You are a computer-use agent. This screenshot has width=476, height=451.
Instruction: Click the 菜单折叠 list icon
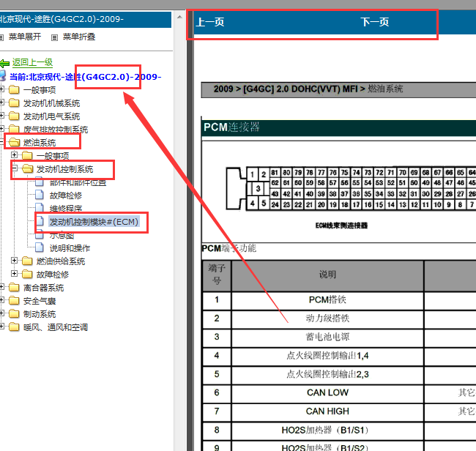54,37
